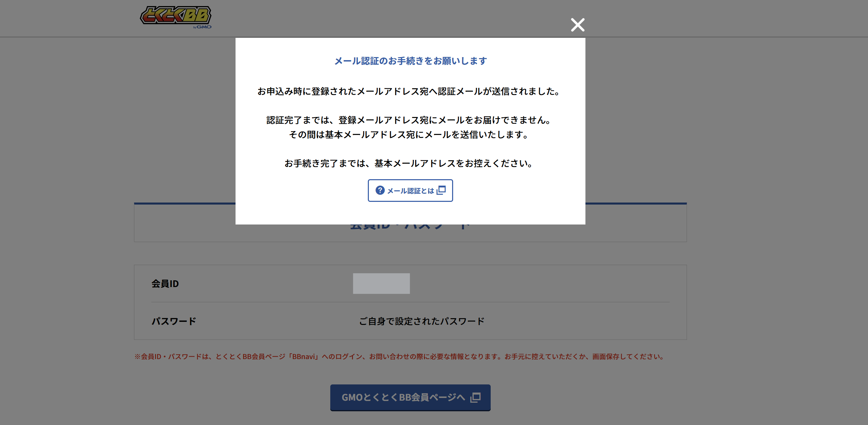Click the とくとくBB logo

[176, 17]
